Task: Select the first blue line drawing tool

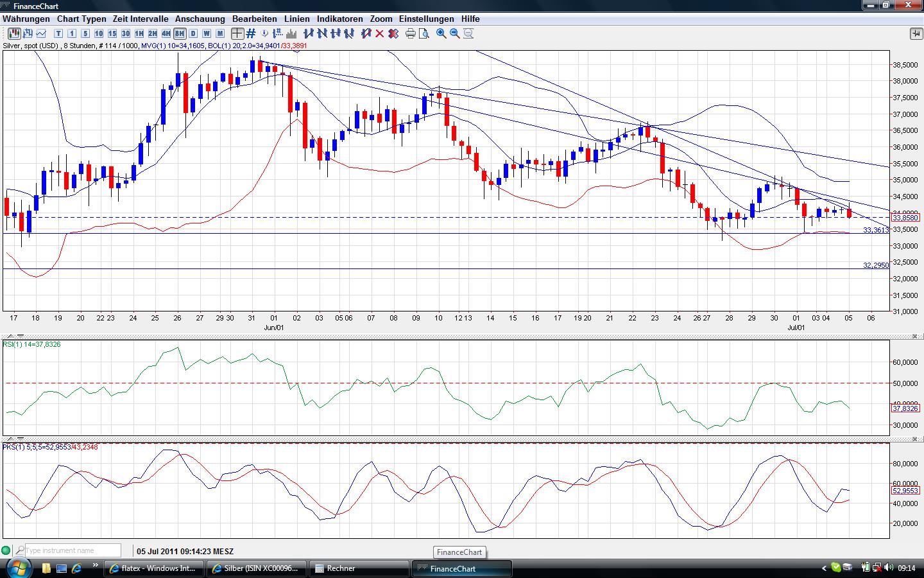Action: point(309,33)
